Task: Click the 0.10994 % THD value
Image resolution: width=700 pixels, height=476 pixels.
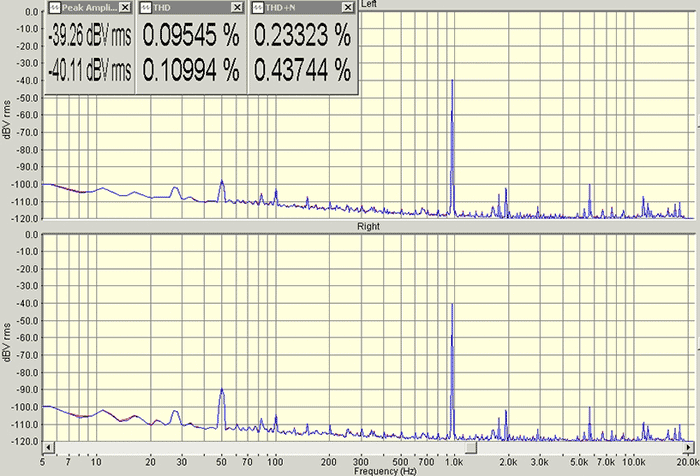Action: point(191,71)
